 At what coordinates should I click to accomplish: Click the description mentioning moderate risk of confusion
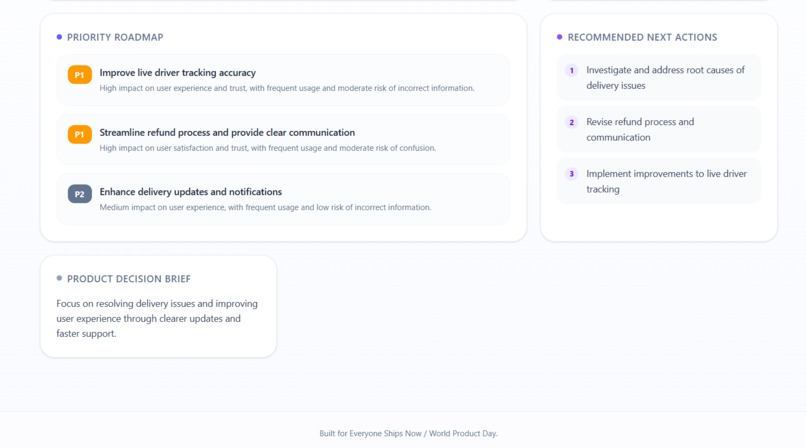267,148
